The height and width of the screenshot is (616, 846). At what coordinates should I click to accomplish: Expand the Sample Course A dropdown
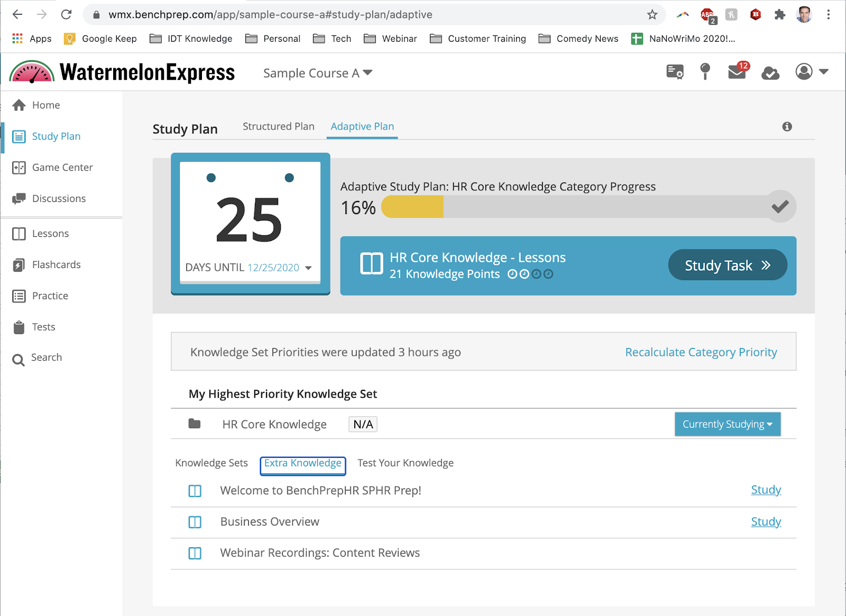[318, 73]
